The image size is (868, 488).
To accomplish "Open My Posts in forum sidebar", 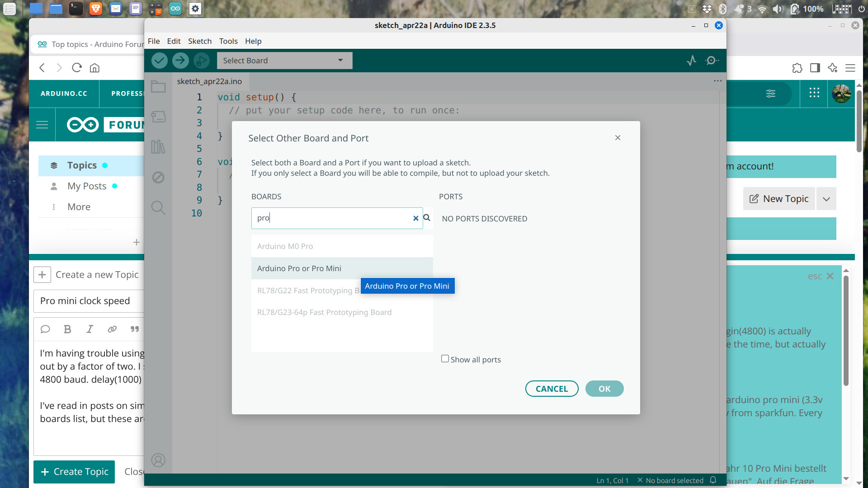I will pyautogui.click(x=87, y=186).
